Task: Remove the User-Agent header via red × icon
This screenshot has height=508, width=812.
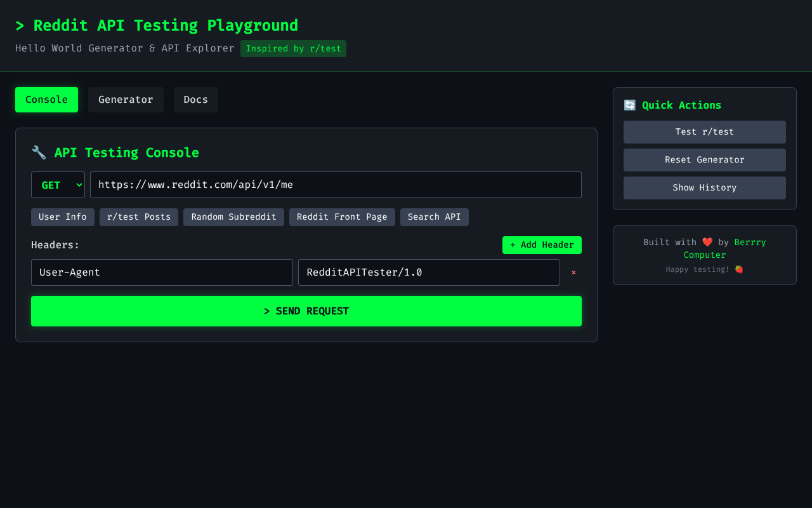Action: (573, 272)
